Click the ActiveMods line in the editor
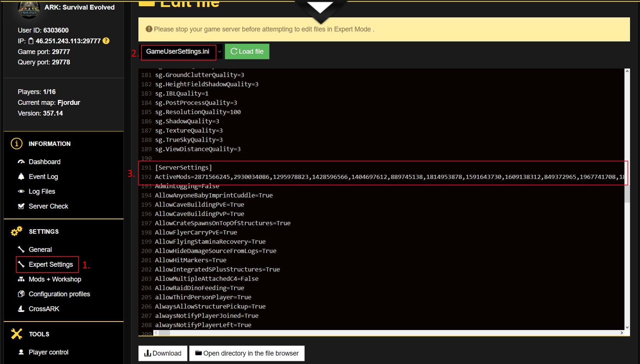 point(389,177)
